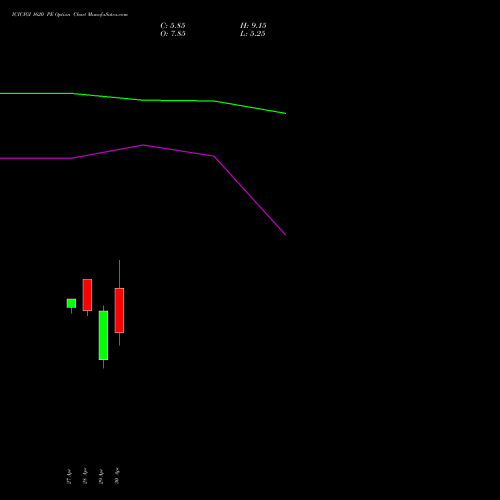This screenshot has width=500, height=500.
Task: Click the close value C: 5.85
Action: click(x=173, y=26)
